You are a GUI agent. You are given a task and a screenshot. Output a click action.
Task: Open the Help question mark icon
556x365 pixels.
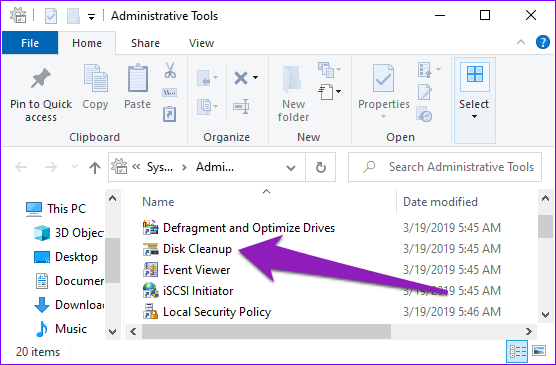coord(543,42)
